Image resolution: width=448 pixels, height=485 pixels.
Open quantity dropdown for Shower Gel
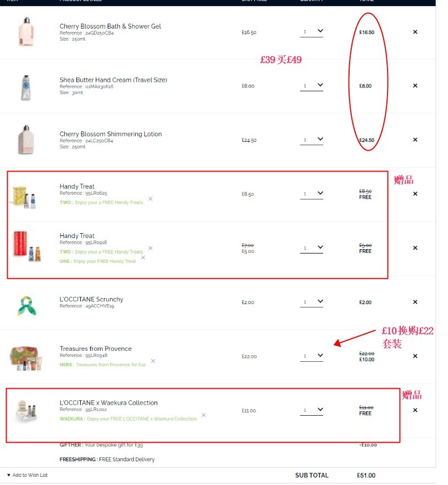311,31
